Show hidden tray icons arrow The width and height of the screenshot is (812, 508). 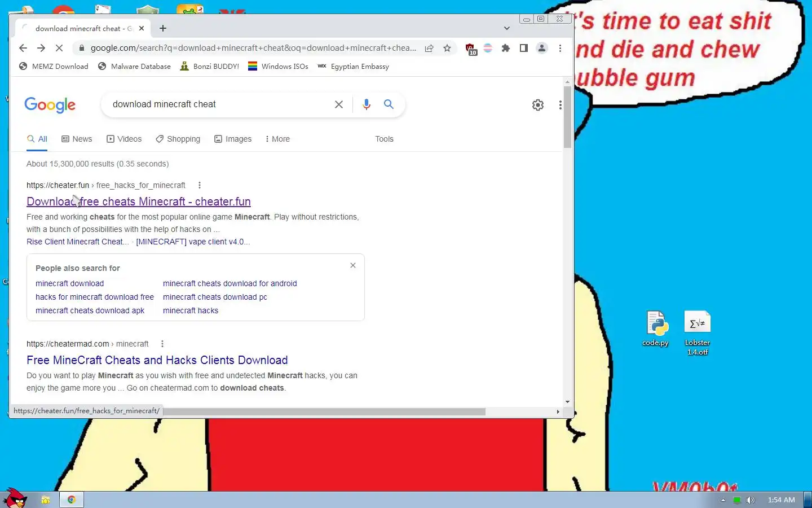(x=723, y=500)
